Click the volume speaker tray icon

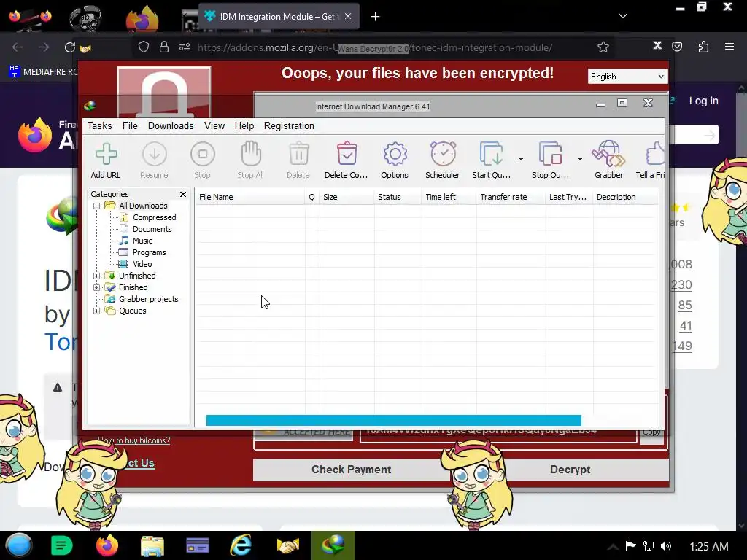[x=666, y=546]
